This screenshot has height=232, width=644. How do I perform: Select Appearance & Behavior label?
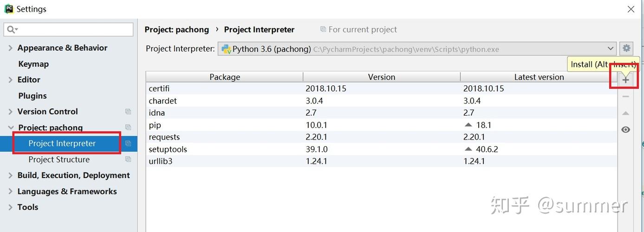[62, 48]
